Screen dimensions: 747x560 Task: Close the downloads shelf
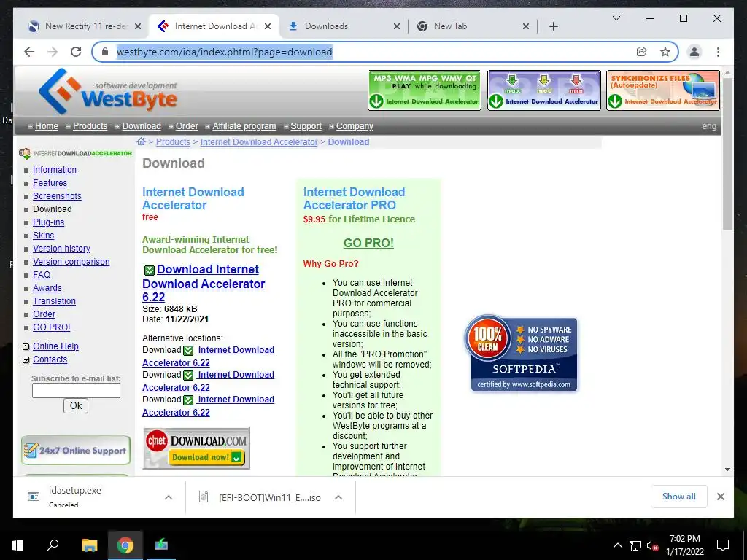[720, 497]
